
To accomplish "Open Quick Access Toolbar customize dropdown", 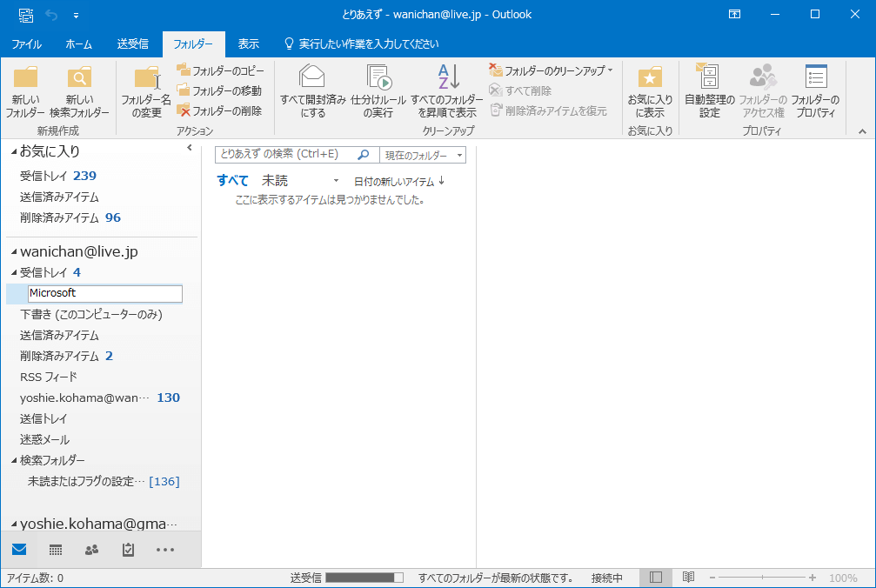I will [x=76, y=16].
